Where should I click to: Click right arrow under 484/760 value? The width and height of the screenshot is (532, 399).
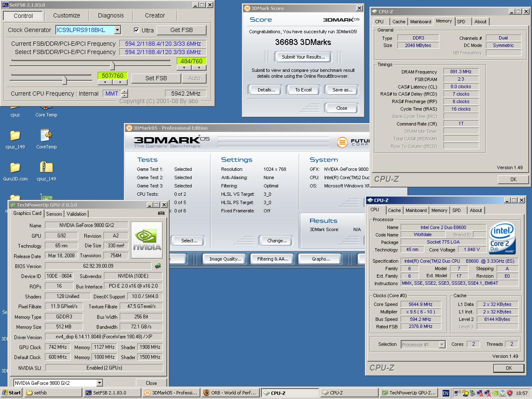[x=199, y=68]
